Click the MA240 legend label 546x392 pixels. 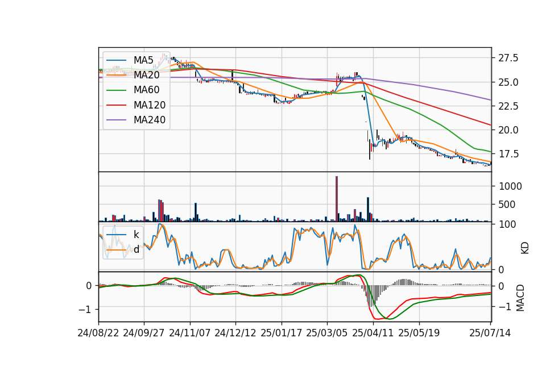[x=150, y=120]
